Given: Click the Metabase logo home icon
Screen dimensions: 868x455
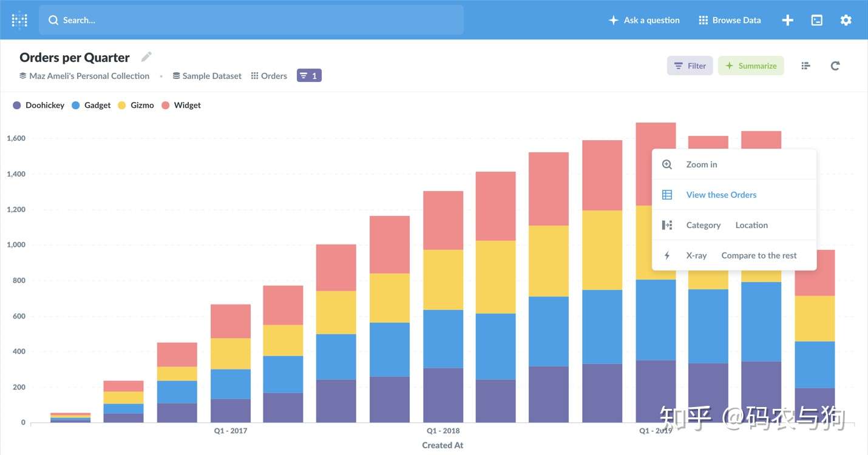Looking at the screenshot, I should pos(19,20).
